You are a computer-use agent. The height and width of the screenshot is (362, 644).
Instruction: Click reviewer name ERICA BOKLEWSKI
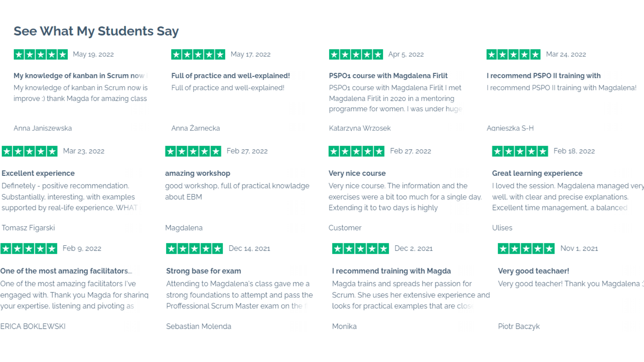[33, 326]
